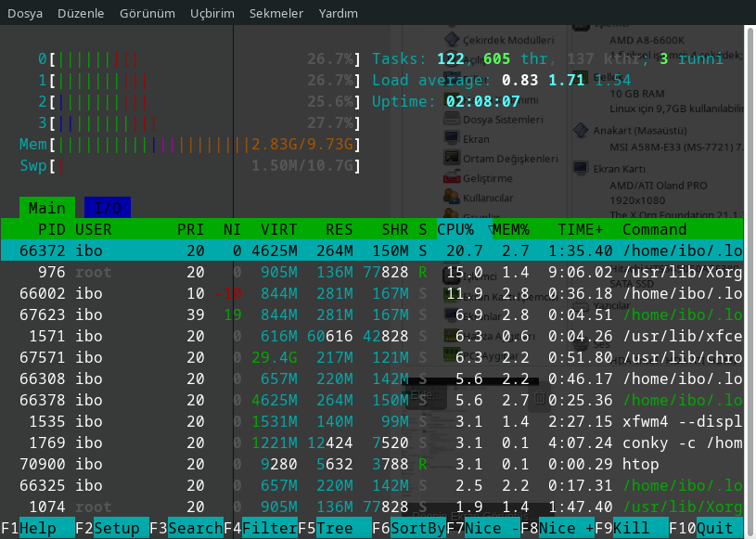Switch to the I/O tab in htop
The width and height of the screenshot is (756, 539).
pos(105,208)
